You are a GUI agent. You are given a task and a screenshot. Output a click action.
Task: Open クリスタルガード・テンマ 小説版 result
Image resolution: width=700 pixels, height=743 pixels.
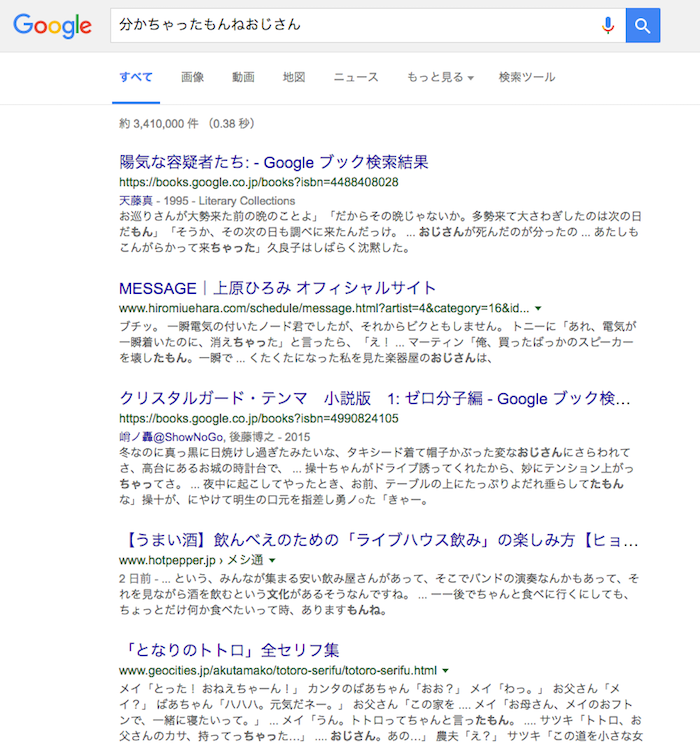click(x=375, y=397)
